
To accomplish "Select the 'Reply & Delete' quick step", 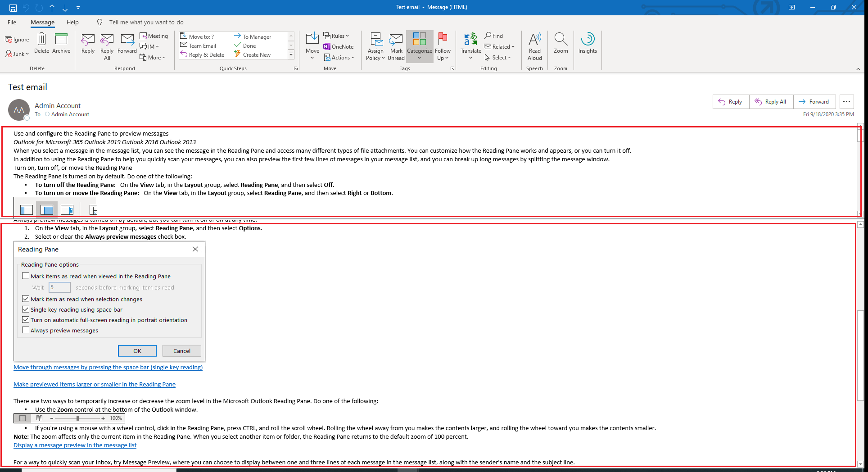I will (202, 54).
